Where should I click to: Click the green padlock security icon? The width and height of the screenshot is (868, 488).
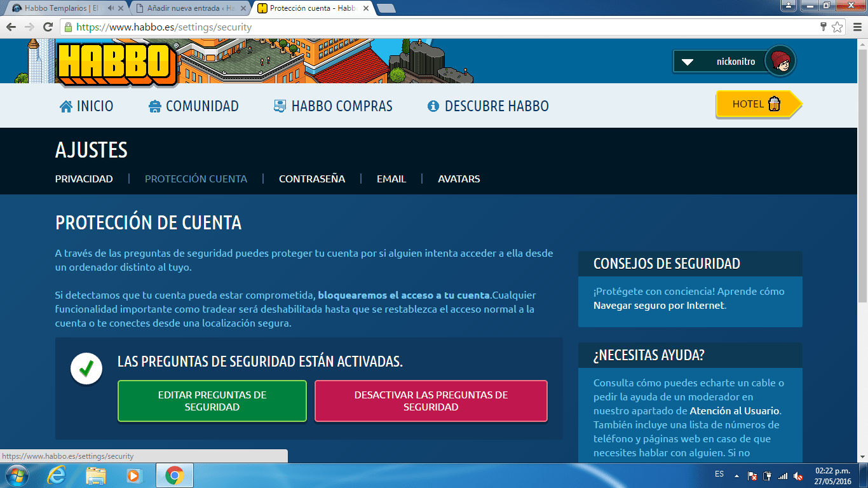[68, 27]
